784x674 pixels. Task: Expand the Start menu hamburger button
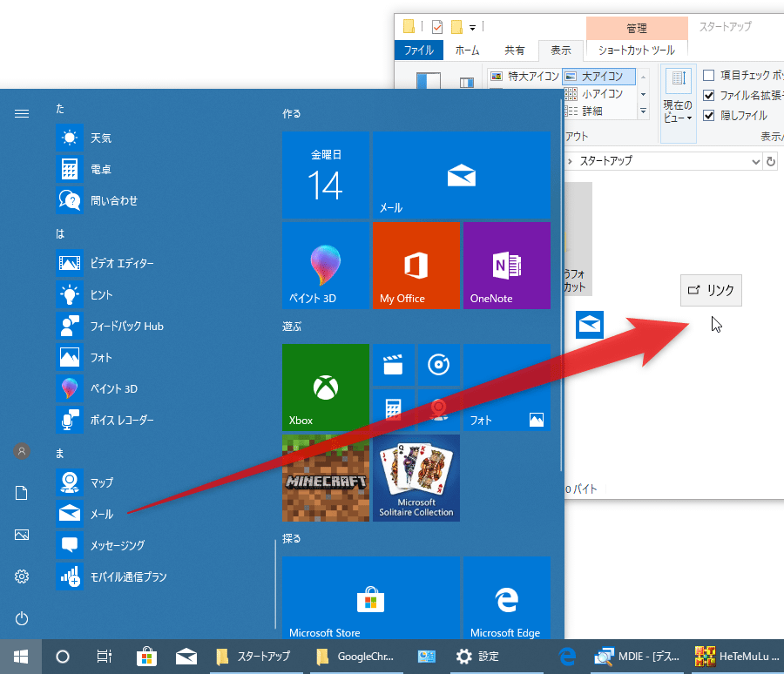[x=22, y=113]
